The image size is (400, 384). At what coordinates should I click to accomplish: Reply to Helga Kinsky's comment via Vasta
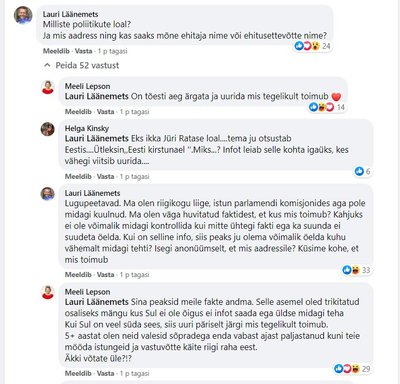pyautogui.click(x=105, y=176)
